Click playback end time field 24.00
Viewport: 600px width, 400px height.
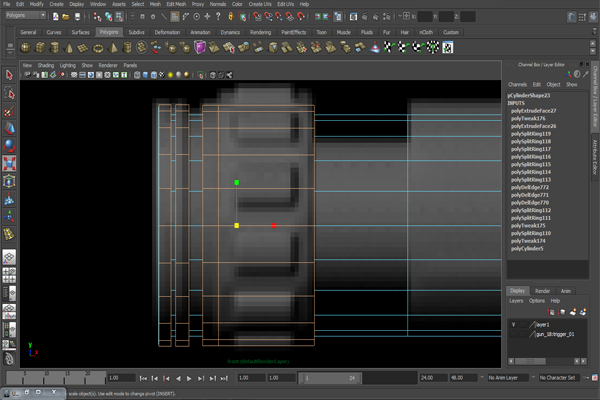coord(433,378)
